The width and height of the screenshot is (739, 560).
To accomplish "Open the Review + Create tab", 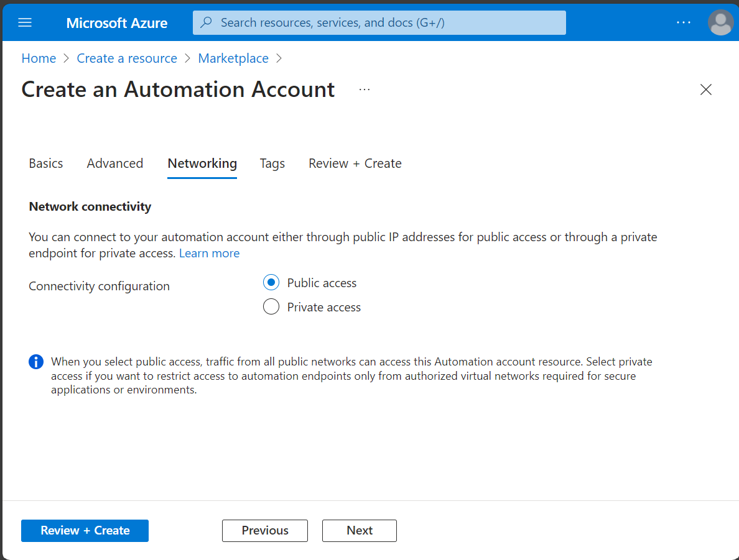I will (355, 163).
